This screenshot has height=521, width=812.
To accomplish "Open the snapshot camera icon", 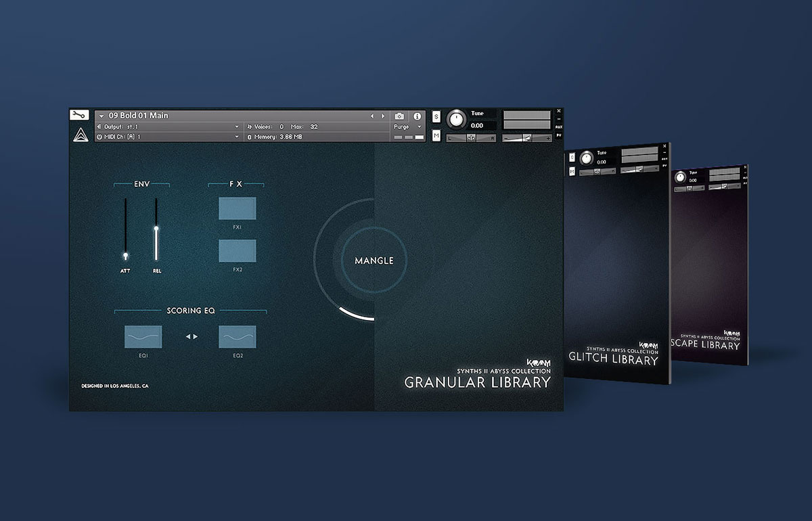I will click(x=400, y=116).
